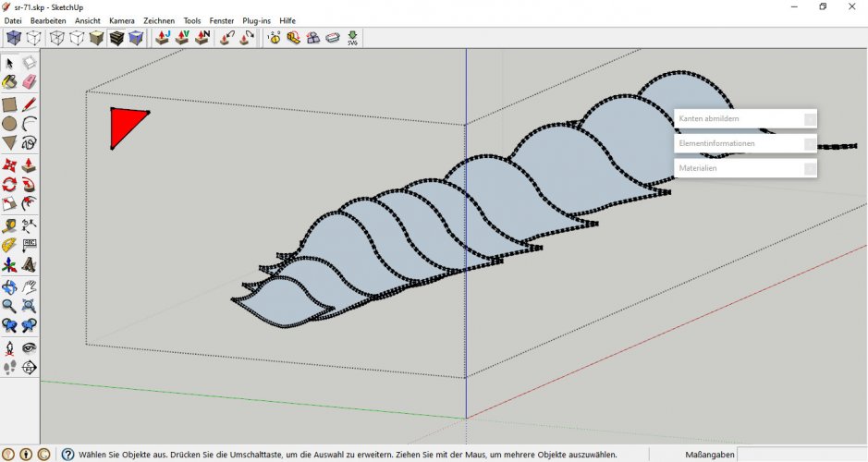Click the Make Component tool
Screen dimensions: 868x462
(29, 63)
